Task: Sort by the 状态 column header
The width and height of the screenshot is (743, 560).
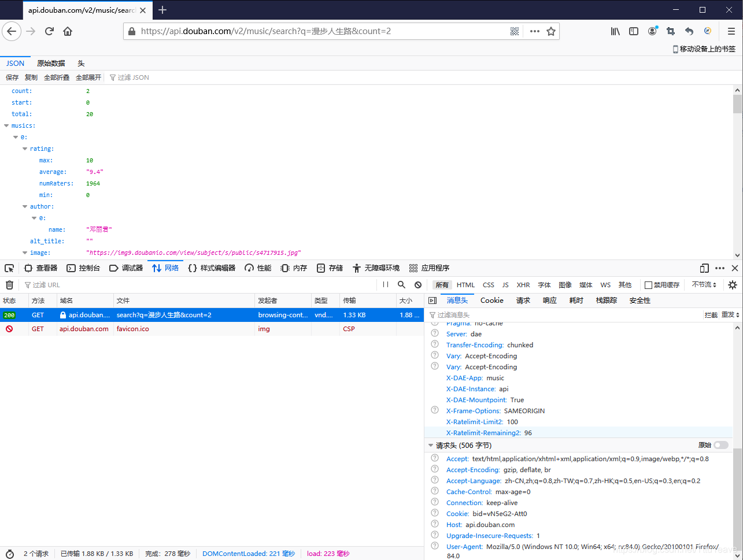Action: coord(14,301)
